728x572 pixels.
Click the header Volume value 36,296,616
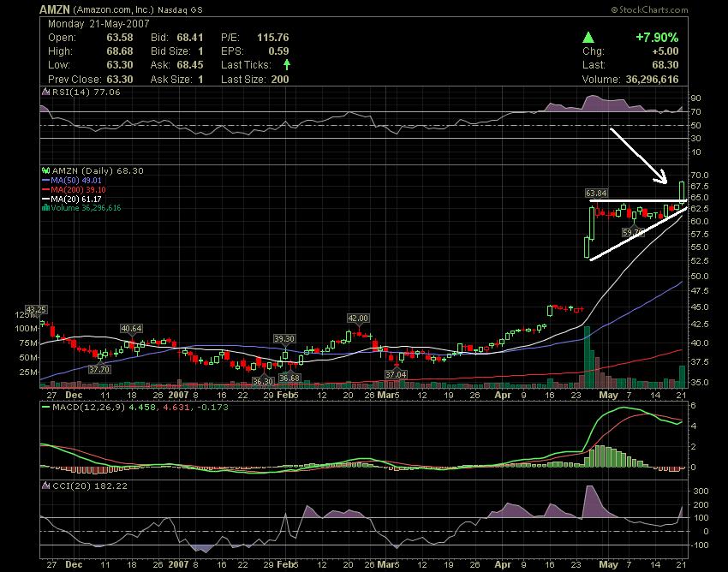tap(652, 80)
